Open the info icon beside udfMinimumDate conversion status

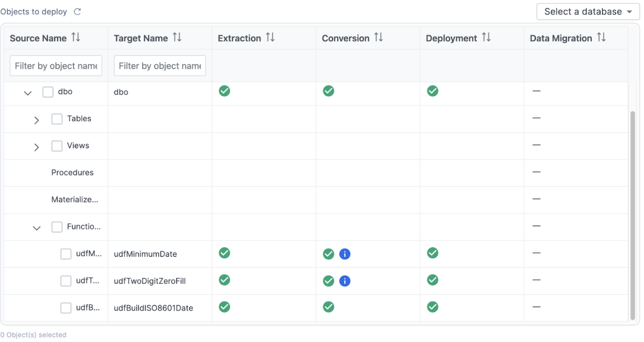345,254
